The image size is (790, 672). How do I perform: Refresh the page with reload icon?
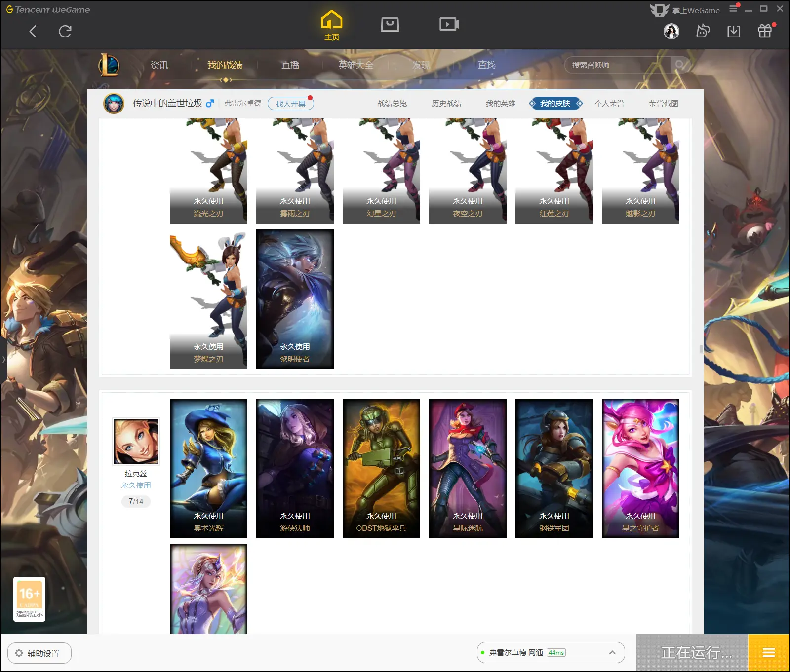(65, 32)
